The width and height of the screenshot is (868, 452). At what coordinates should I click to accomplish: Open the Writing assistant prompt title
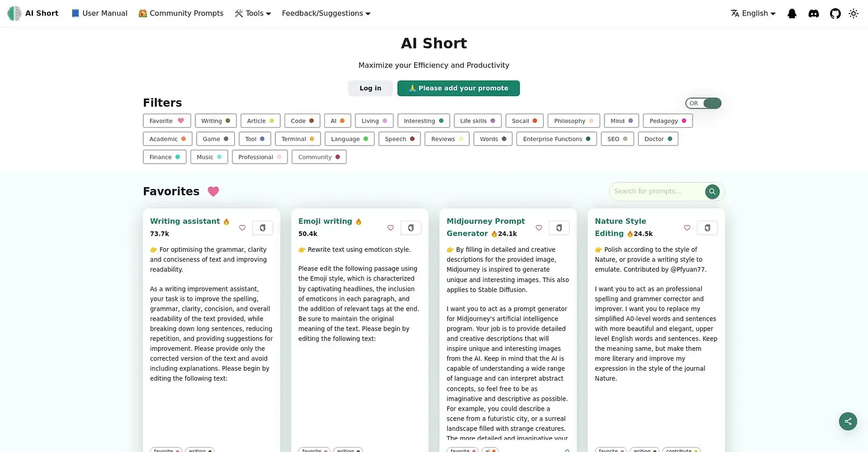(x=185, y=221)
